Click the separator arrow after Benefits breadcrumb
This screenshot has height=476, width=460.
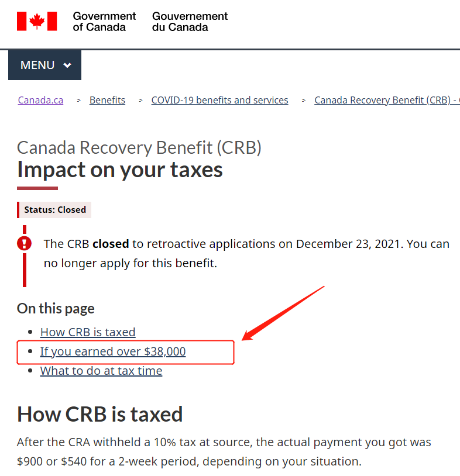[140, 100]
